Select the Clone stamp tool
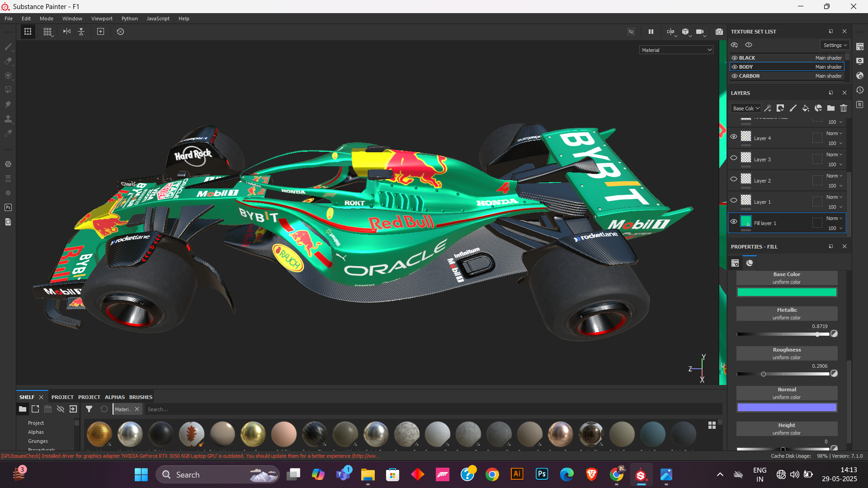 8,119
